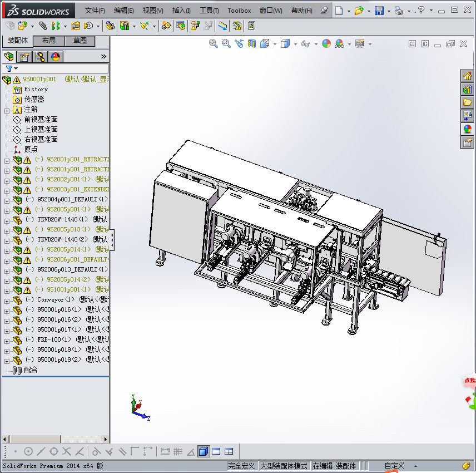
Task: Click the Zoom to Fit icon
Action: pos(213,43)
